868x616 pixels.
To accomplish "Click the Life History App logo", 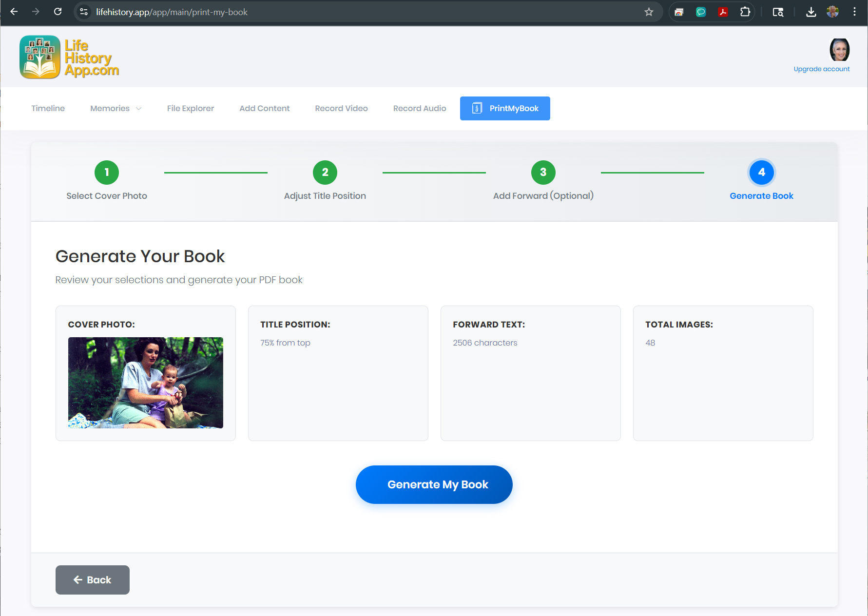I will (x=69, y=57).
